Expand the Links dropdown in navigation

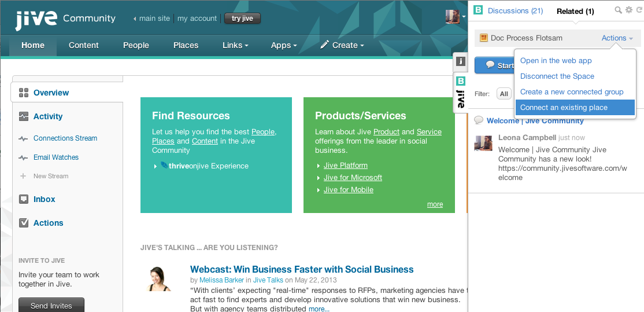click(235, 45)
